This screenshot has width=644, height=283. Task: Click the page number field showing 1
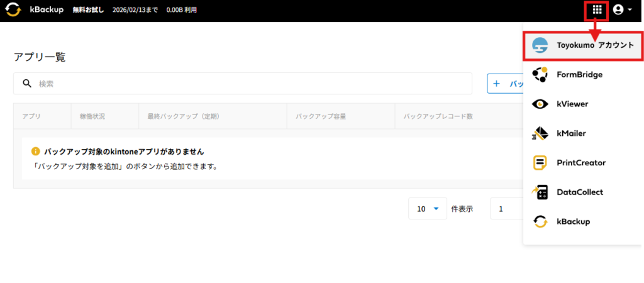(506, 209)
